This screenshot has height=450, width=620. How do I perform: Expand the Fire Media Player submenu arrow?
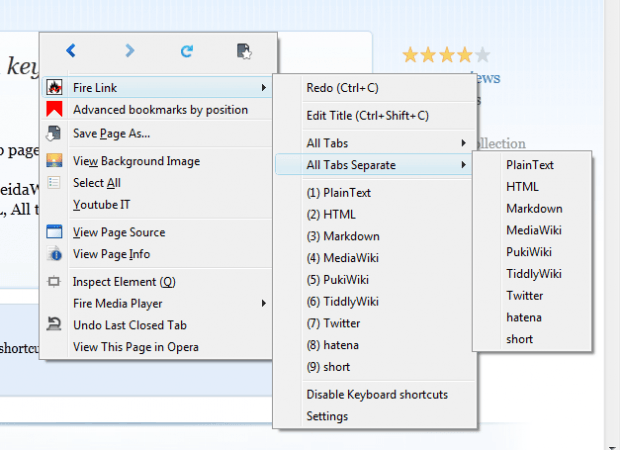tap(264, 303)
